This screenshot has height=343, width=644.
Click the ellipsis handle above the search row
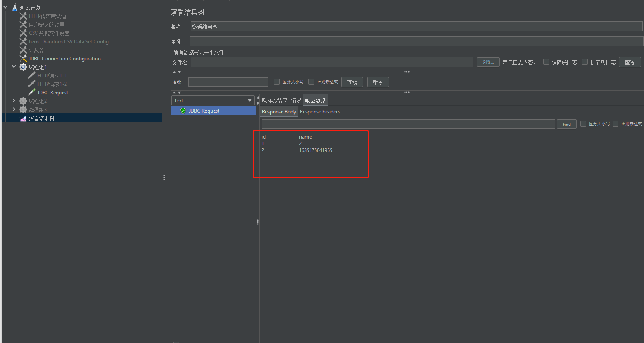click(407, 72)
